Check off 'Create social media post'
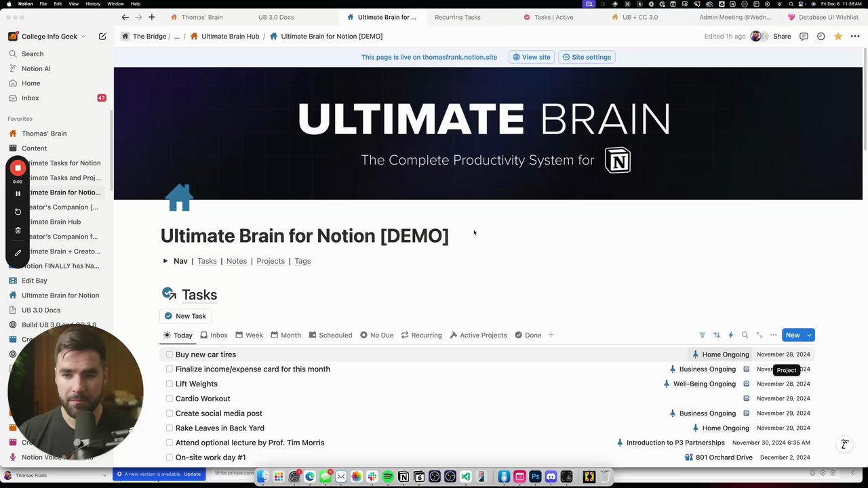This screenshot has height=488, width=868. pyautogui.click(x=170, y=413)
